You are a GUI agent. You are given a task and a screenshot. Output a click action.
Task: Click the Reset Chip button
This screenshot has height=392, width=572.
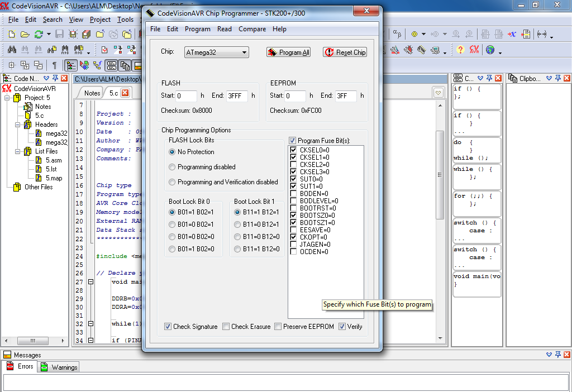(x=345, y=52)
